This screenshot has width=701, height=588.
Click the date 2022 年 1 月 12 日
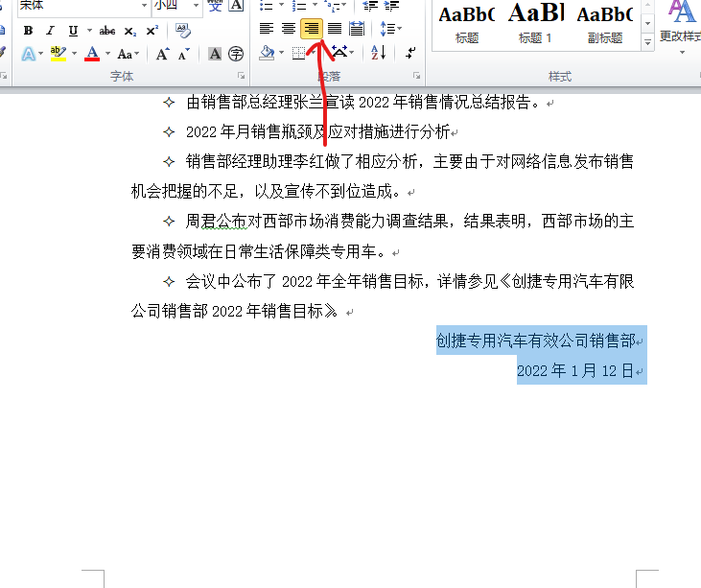pos(575,370)
